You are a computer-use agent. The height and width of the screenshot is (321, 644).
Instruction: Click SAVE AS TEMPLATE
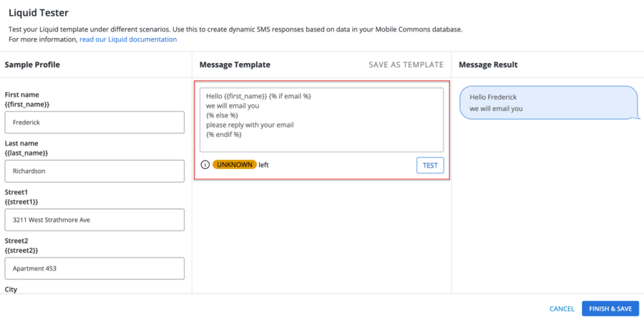[406, 64]
